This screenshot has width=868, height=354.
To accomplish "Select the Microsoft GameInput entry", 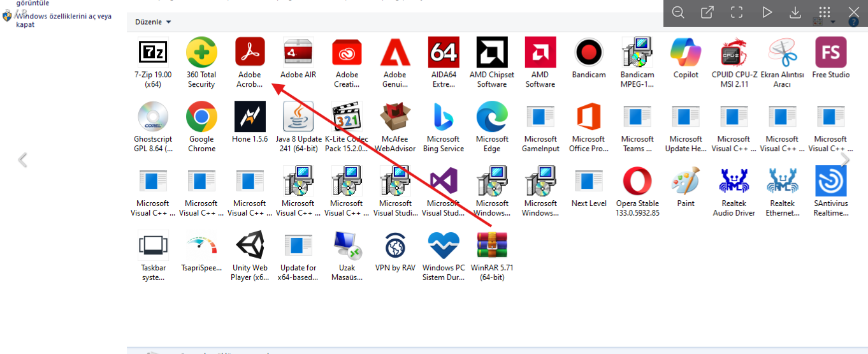I will [x=540, y=117].
